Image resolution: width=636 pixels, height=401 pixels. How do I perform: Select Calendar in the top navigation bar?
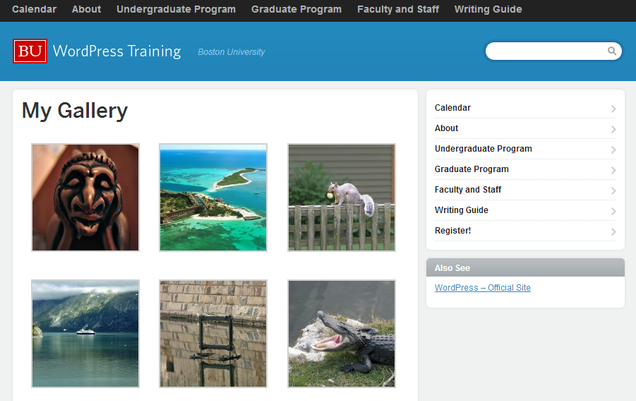pos(34,9)
